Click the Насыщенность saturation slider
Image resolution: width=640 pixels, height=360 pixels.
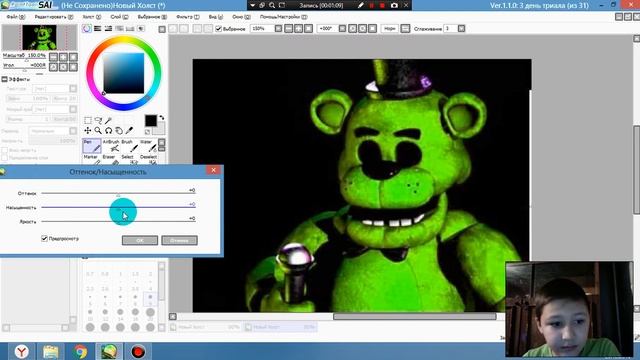click(118, 207)
